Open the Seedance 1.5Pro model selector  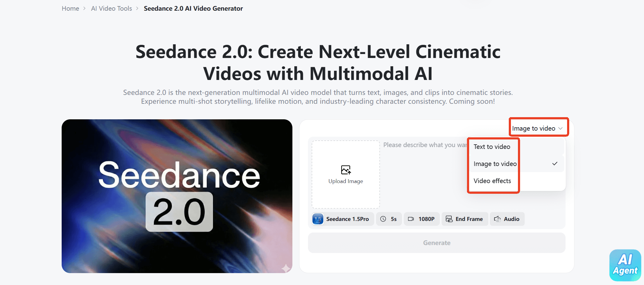[347, 219]
